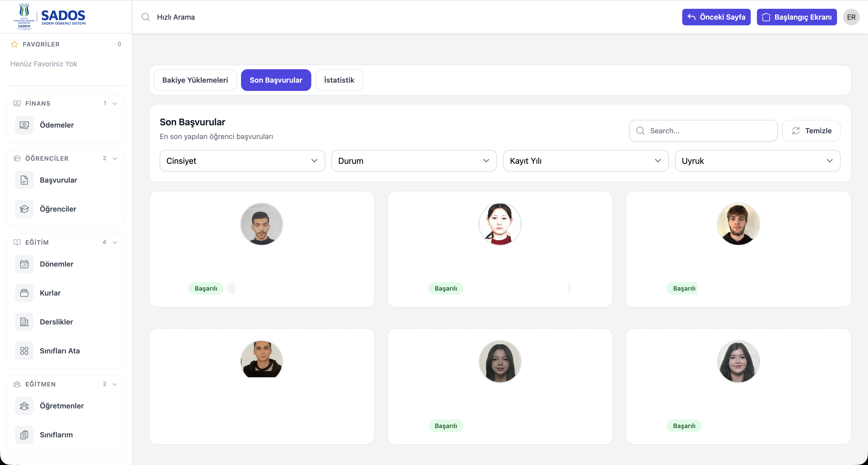This screenshot has height=465, width=868.
Task: Open Öğretmenler menu item
Action: [66, 406]
